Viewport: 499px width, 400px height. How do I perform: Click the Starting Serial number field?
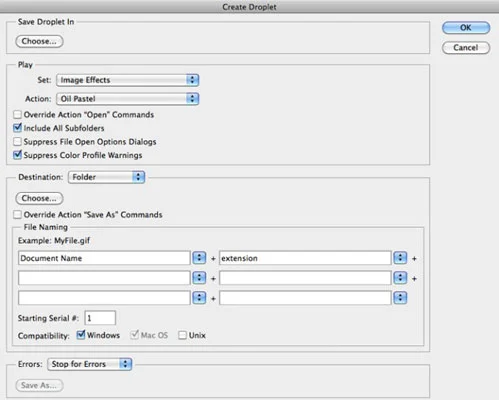(x=100, y=318)
